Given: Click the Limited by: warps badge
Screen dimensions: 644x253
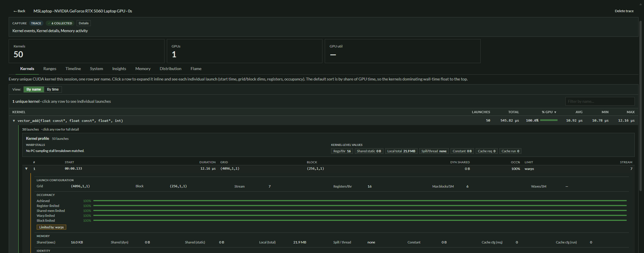Looking at the screenshot, I should (51, 227).
